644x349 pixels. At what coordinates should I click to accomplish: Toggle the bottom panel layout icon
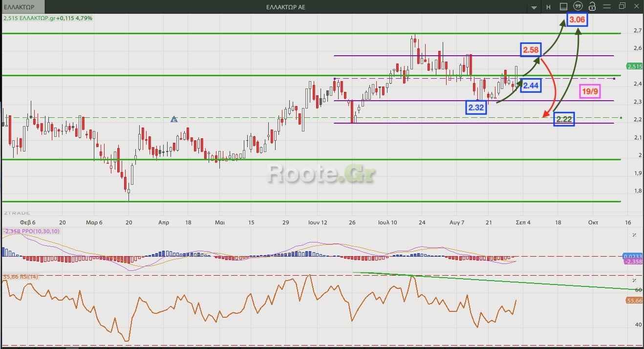pos(563,6)
